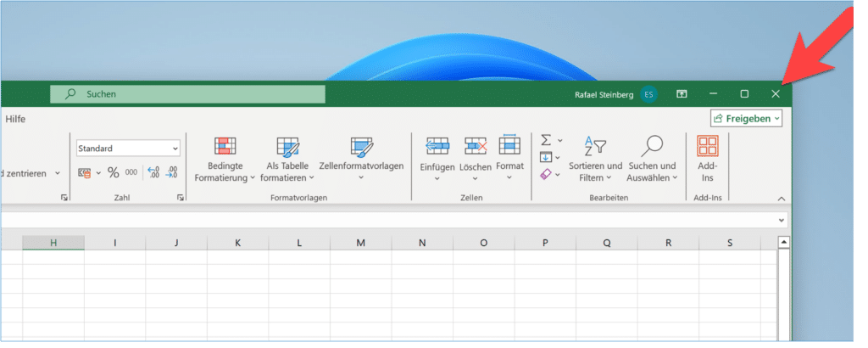Open the Add-Ins icon

(708, 146)
